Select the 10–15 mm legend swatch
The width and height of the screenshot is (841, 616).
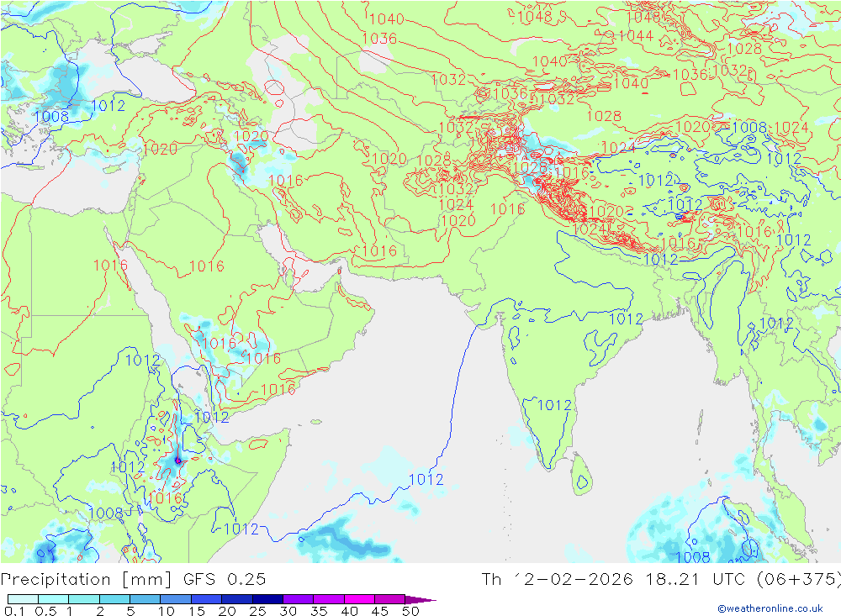click(176, 599)
